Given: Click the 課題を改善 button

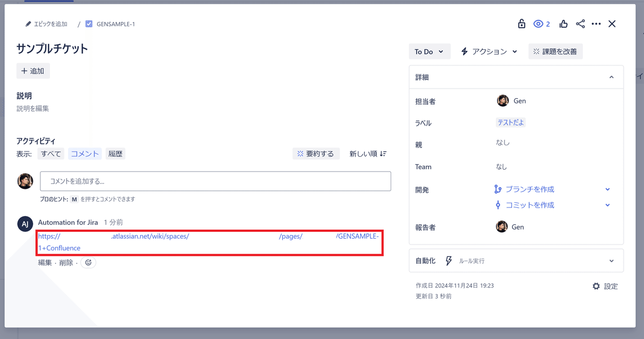Looking at the screenshot, I should coord(555,51).
